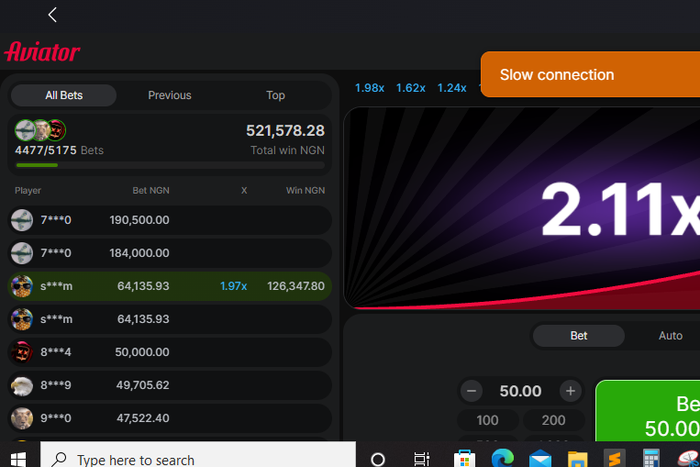Select the Bet mode toggle

click(578, 336)
